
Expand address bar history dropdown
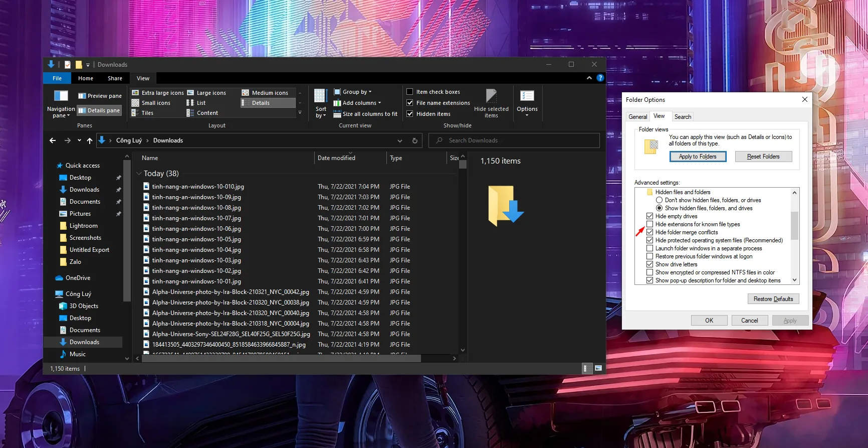pos(399,140)
